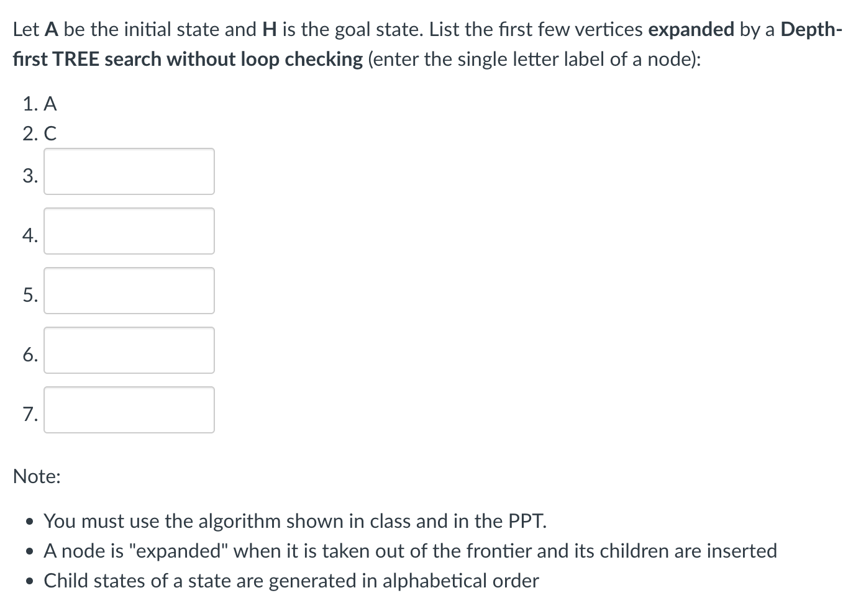
Task: Click the bullet explaining node expansion
Action: point(410,551)
